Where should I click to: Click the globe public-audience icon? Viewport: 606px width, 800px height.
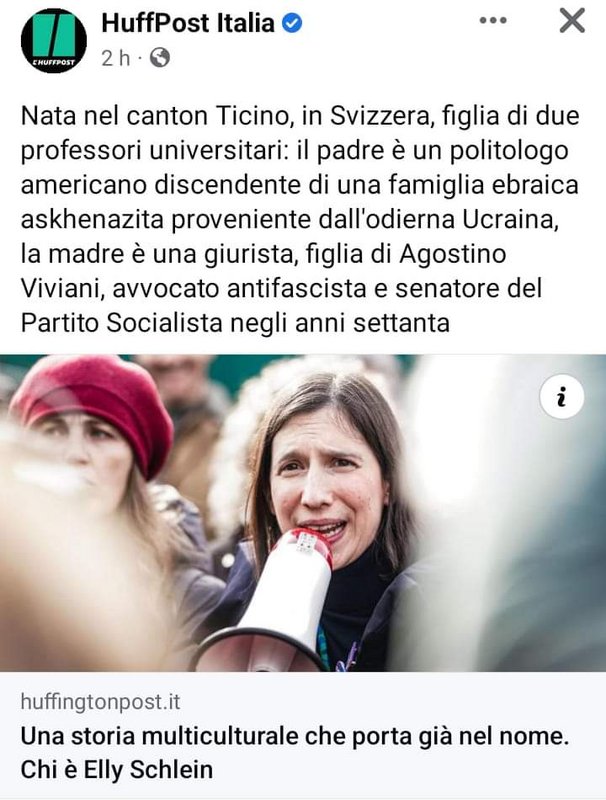(x=160, y=58)
